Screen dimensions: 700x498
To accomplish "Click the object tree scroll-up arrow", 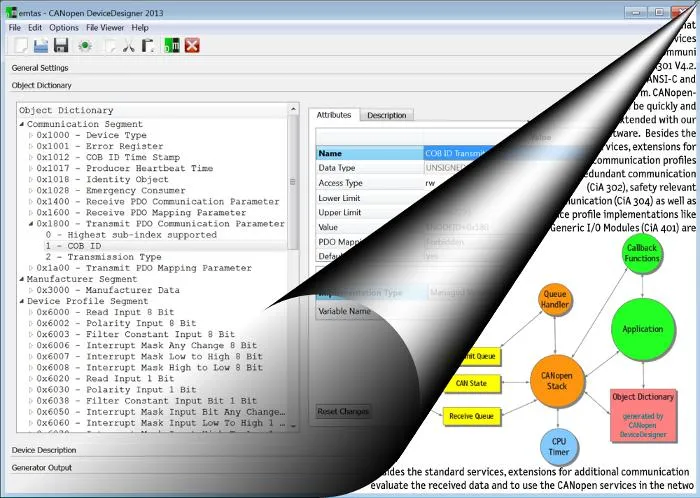I will click(293, 109).
